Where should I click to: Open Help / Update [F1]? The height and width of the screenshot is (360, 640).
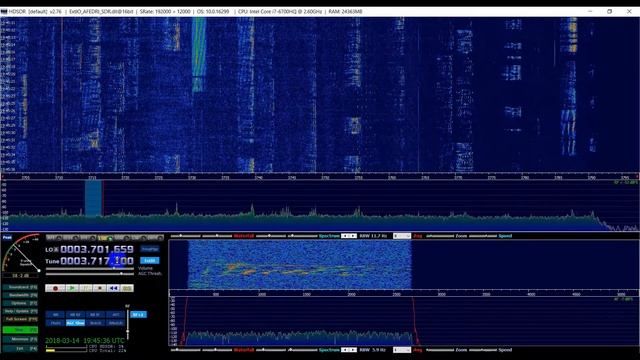20,311
